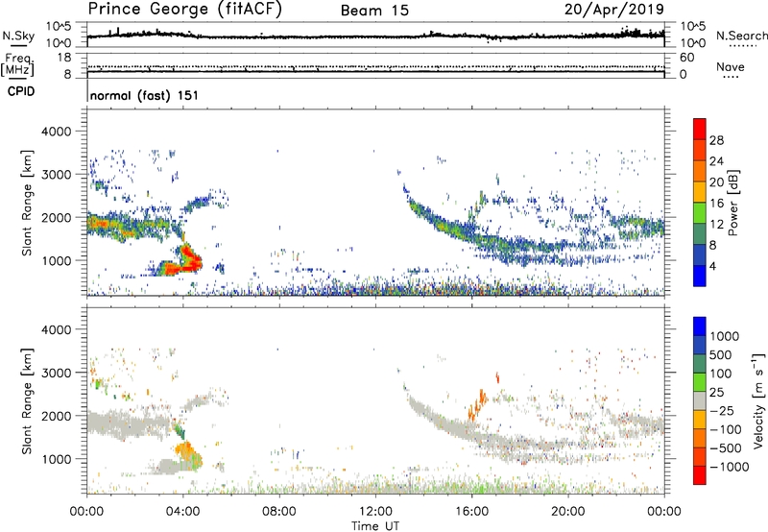Screen dimensions: 768x532
Task: Click the '-500' tick on Velocity color bar
Action: [x=726, y=448]
